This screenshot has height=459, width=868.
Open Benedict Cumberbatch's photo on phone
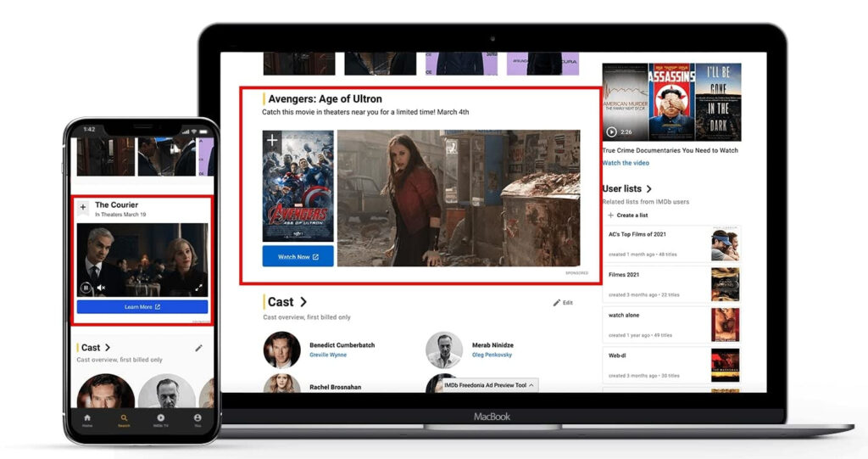coord(106,391)
